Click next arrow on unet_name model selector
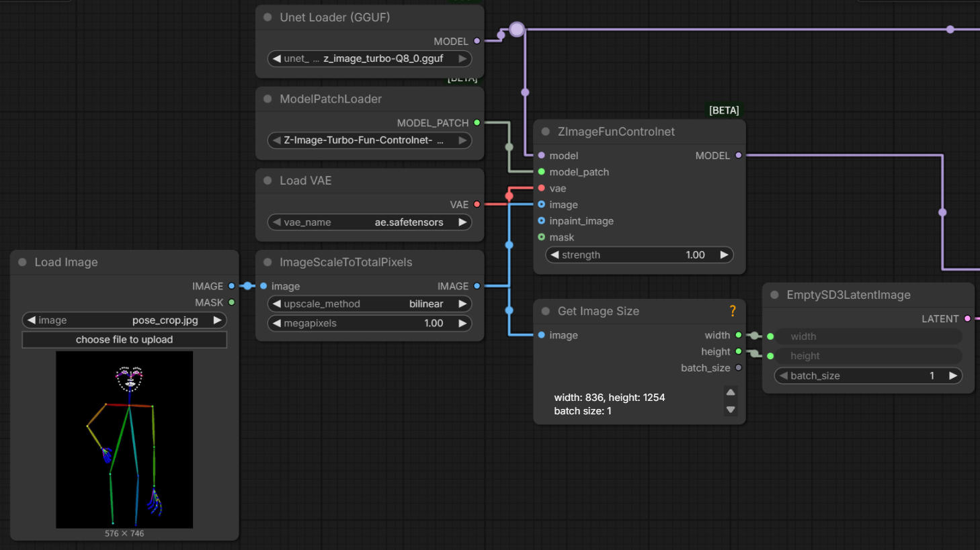The height and width of the screenshot is (550, 980). coord(462,58)
